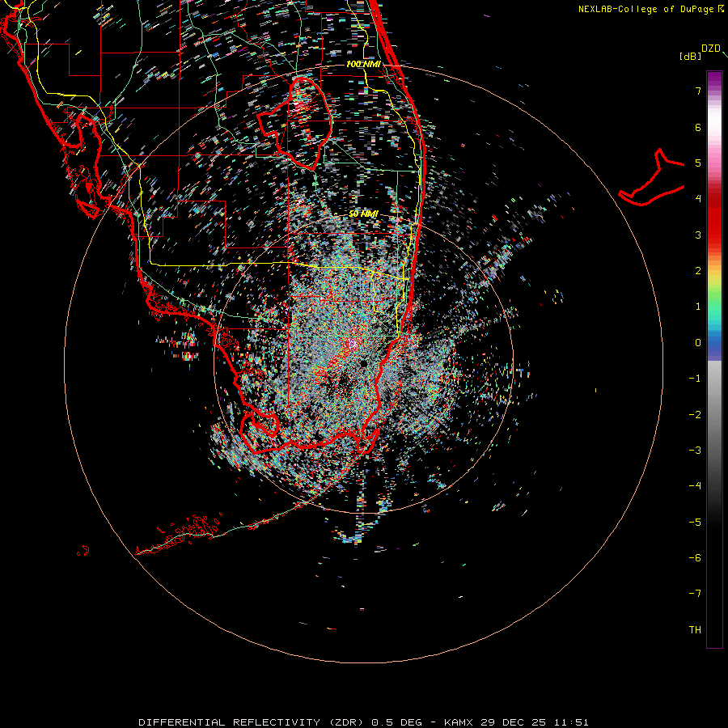Image resolution: width=728 pixels, height=728 pixels.
Task: Click the -5 value on the dB scale
Action: coord(695,523)
